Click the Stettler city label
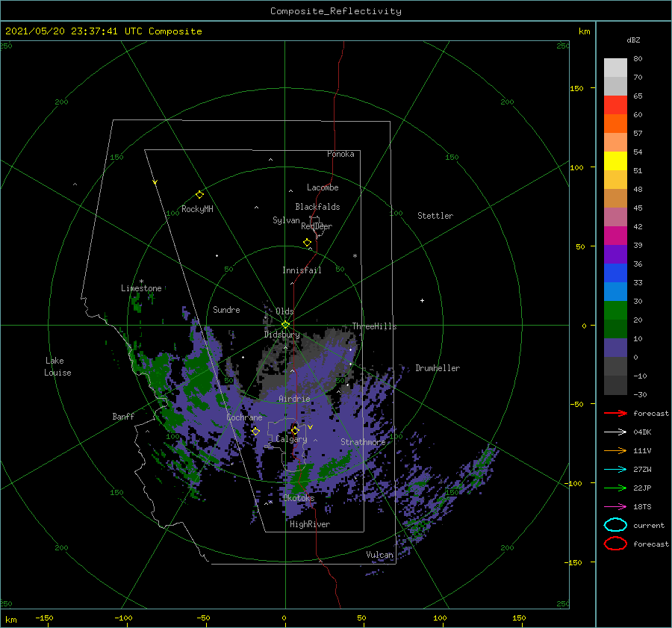The image size is (672, 628). click(435, 216)
